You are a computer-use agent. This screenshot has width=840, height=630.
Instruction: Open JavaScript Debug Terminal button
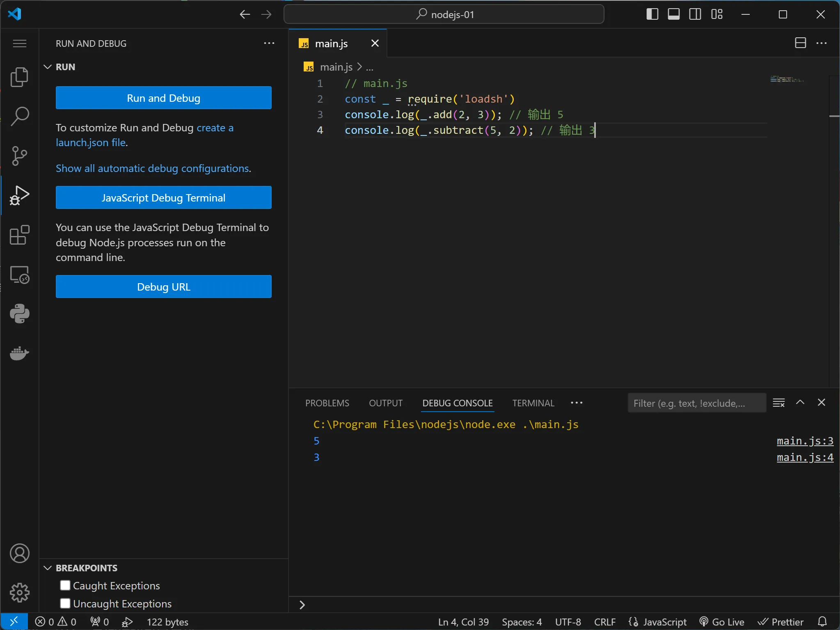[164, 197]
